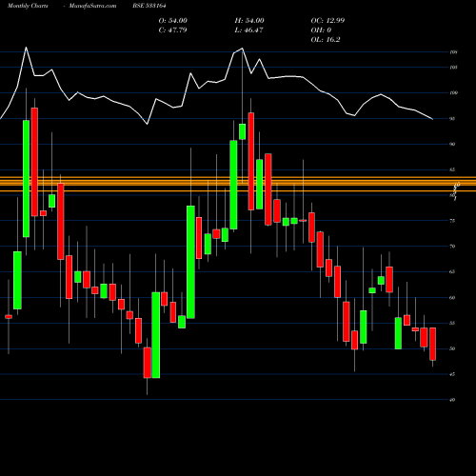476x476 pixels.
Task: Select the open value O: 54.00
Action: 173,21
